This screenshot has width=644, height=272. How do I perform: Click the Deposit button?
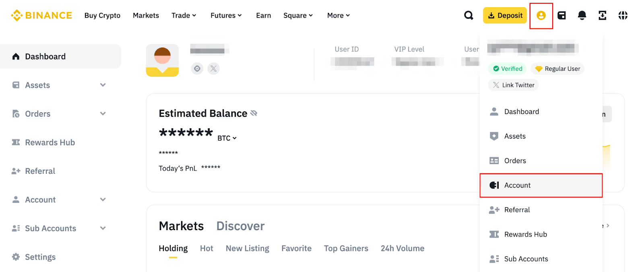(505, 15)
